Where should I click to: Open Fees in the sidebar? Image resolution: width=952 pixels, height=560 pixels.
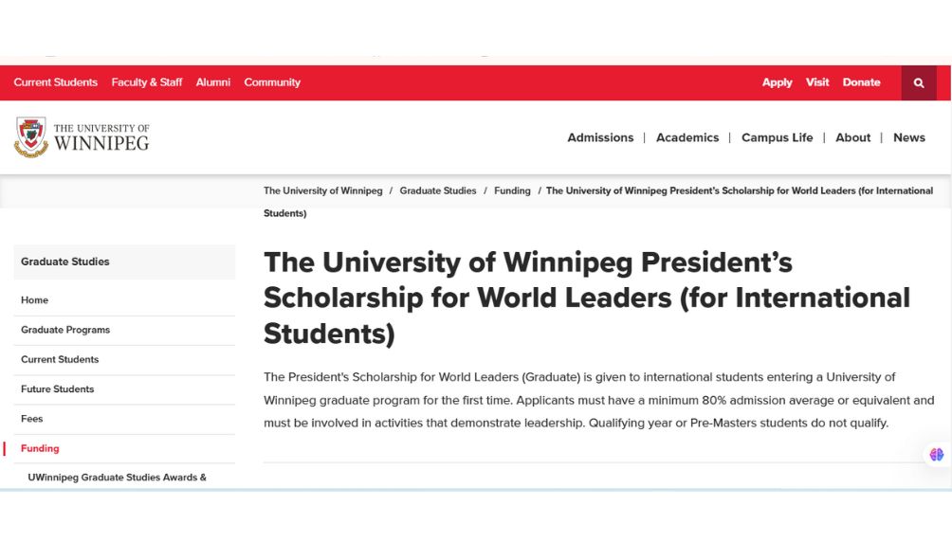tap(32, 419)
